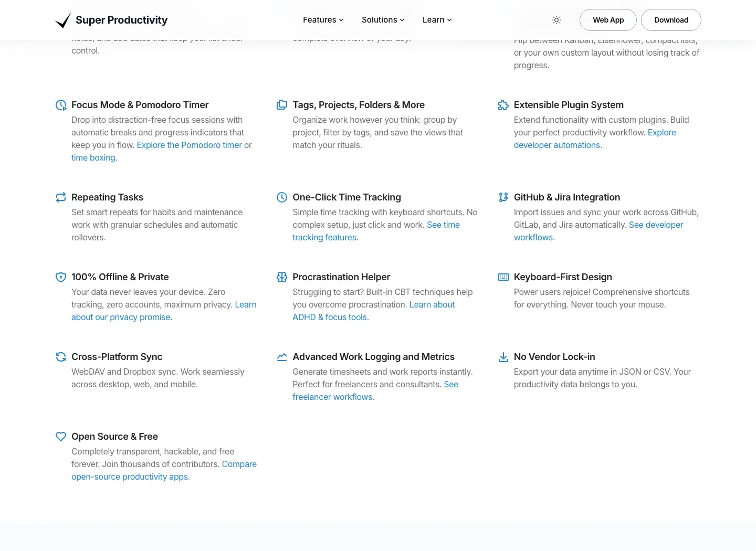The width and height of the screenshot is (756, 551).
Task: Click the 100% Offline & Private heading
Action: click(120, 277)
